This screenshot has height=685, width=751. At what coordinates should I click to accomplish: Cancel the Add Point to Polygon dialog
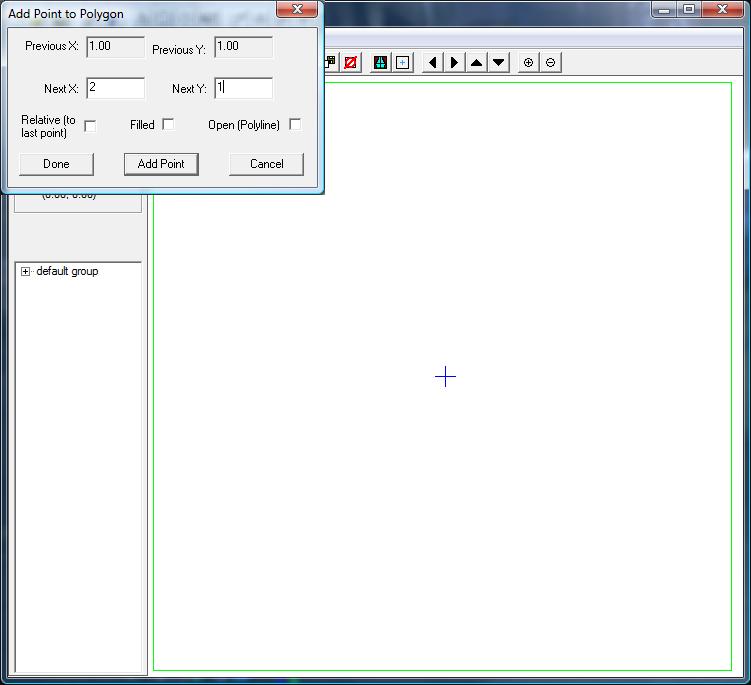point(266,164)
